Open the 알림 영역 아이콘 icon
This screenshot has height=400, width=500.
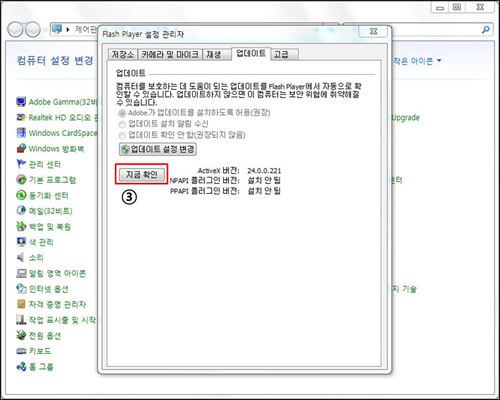coord(21,273)
